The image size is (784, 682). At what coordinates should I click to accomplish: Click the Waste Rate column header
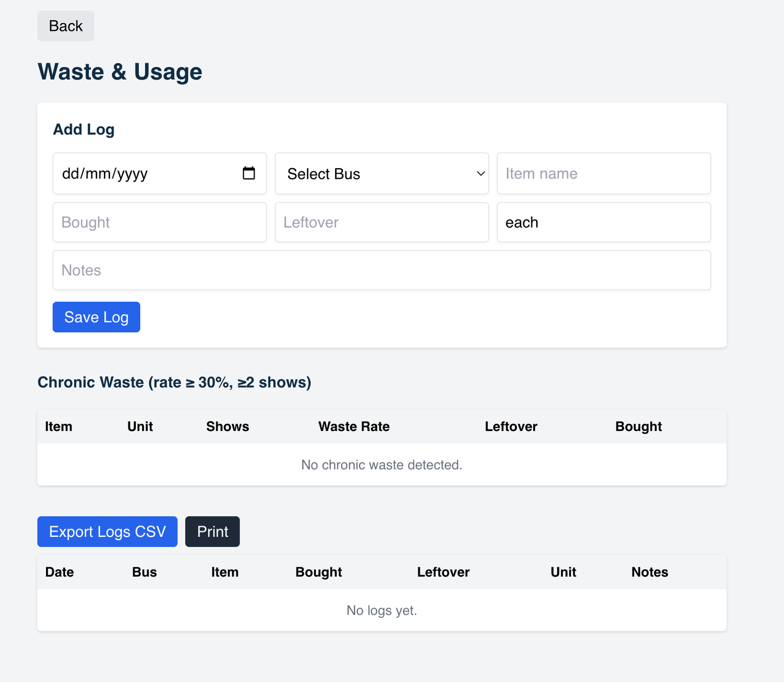(x=354, y=427)
